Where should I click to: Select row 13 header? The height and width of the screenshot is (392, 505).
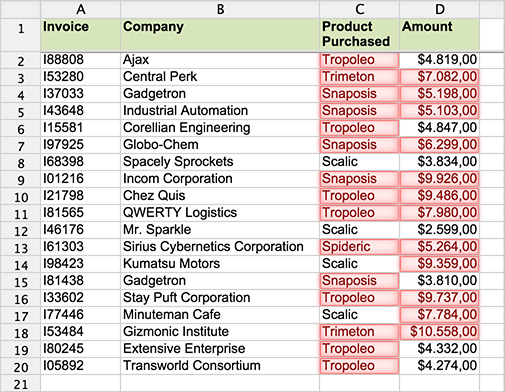pos(20,247)
